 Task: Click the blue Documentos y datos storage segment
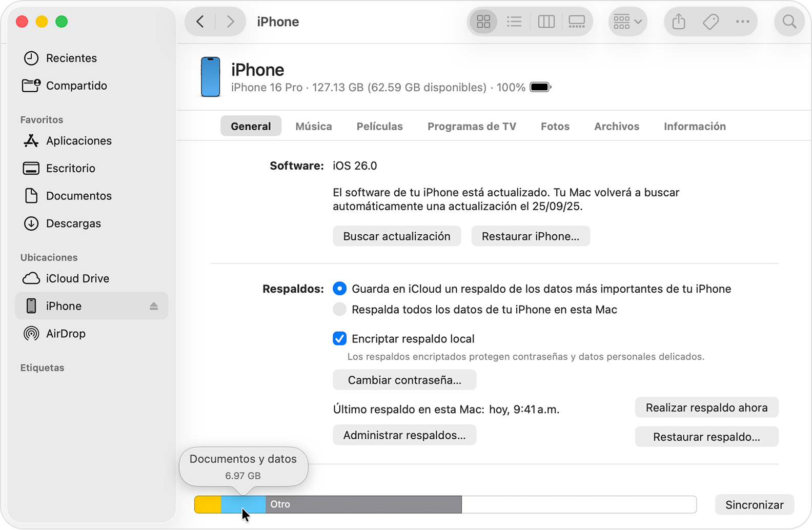pos(243,504)
